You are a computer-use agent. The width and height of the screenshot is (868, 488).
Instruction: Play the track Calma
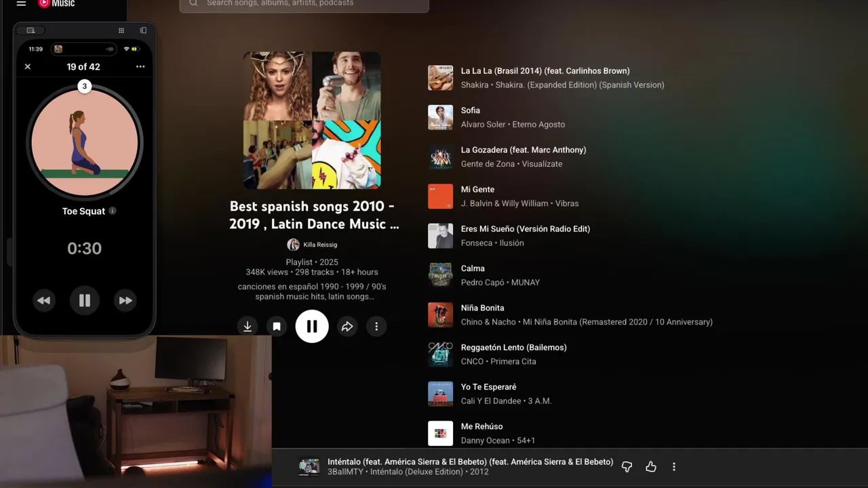click(473, 268)
